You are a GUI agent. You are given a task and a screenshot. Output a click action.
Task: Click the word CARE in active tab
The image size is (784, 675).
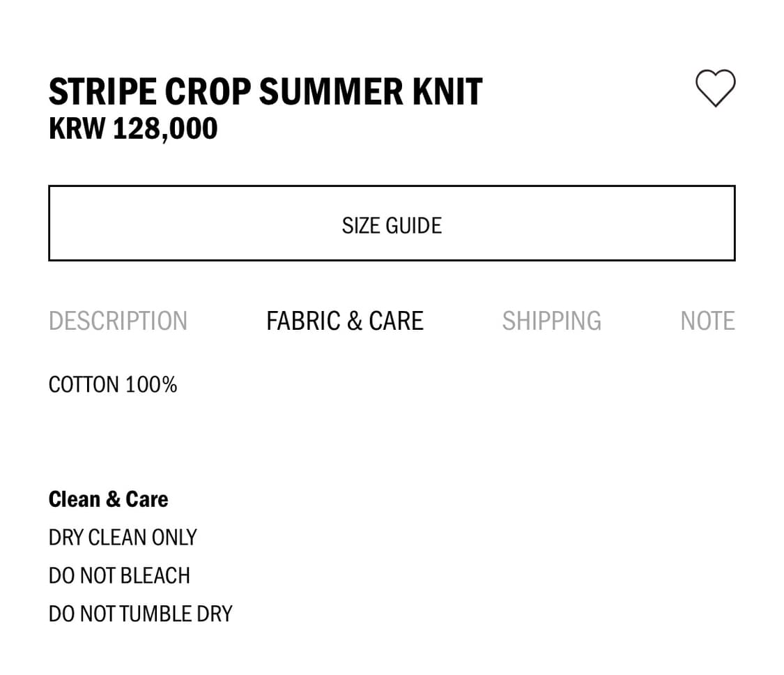point(396,321)
